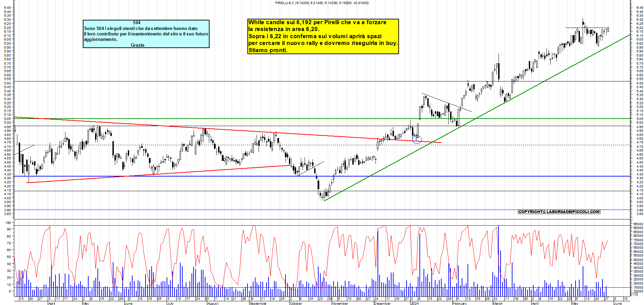
Task: Click the 'July' label on the date axis
Action: [170, 303]
